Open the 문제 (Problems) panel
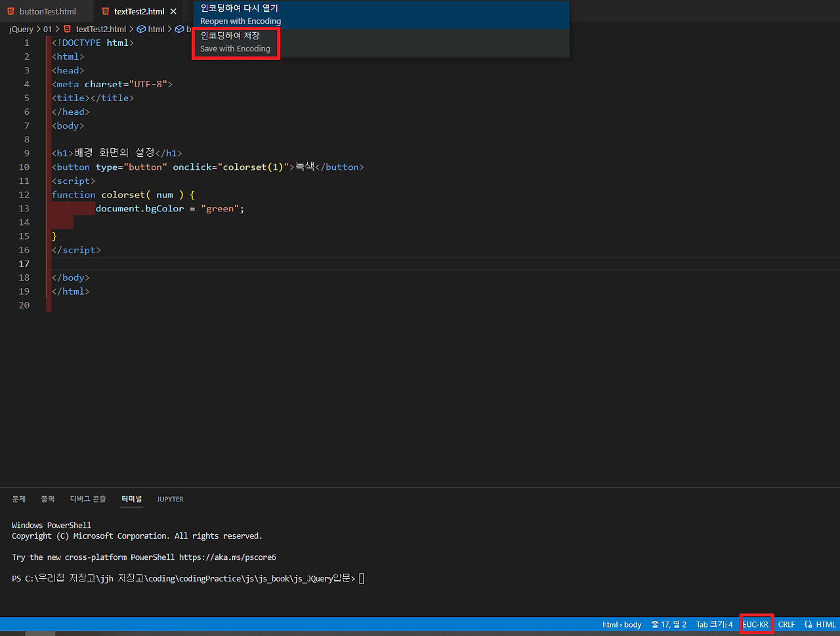Image resolution: width=840 pixels, height=636 pixels. click(18, 499)
